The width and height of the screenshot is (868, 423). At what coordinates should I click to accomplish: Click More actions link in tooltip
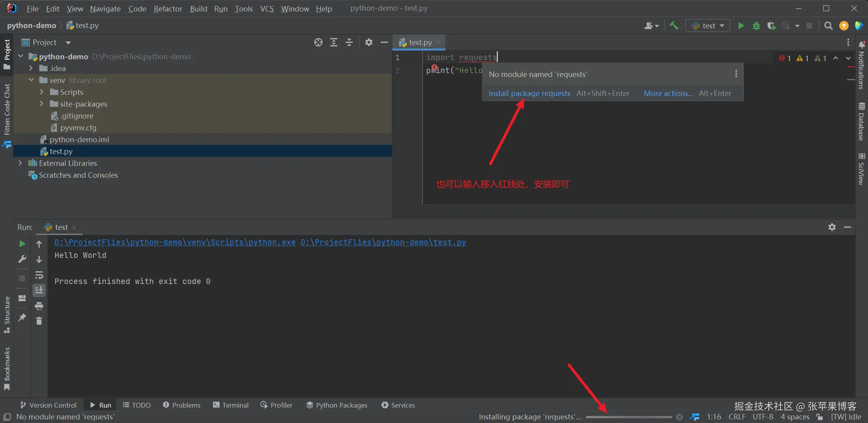pyautogui.click(x=668, y=93)
